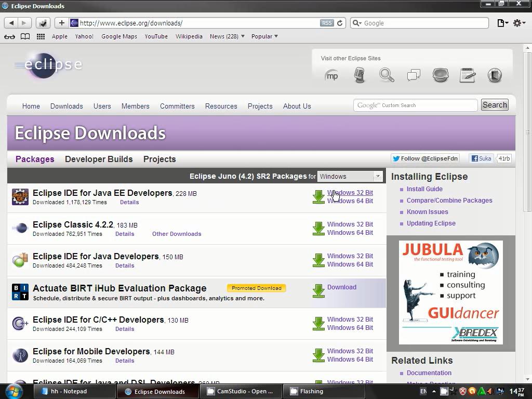Click the Search button next to Custom Search
Image resolution: width=532 pixels, height=399 pixels.
495,105
